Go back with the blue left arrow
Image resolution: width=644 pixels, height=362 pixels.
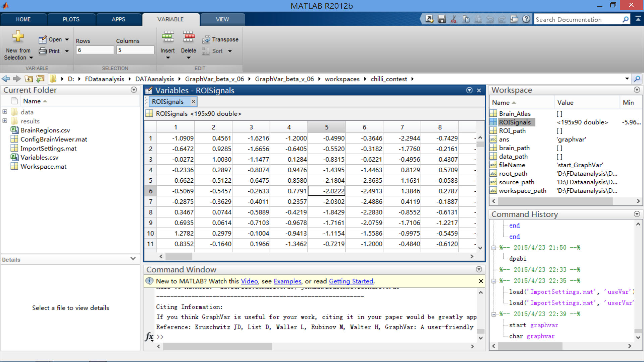coord(6,79)
